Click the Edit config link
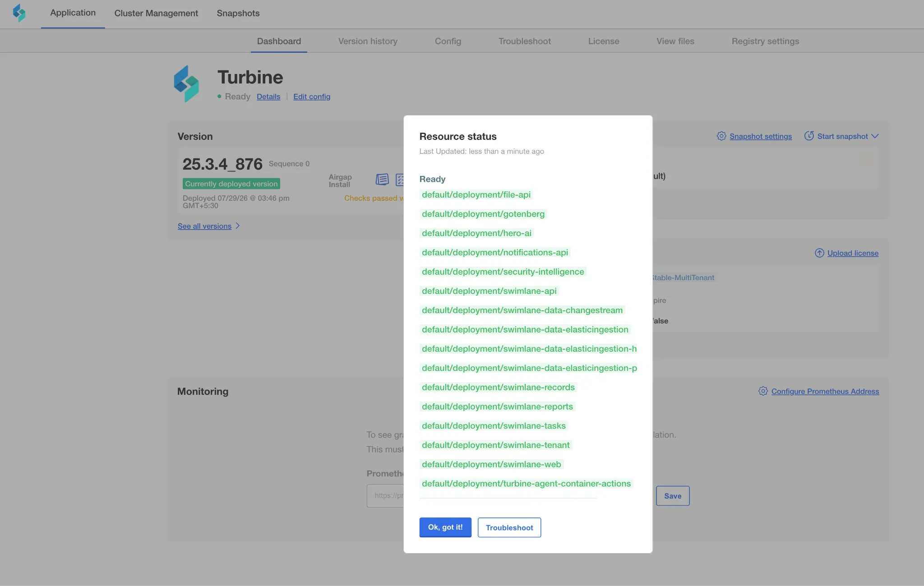 [x=312, y=97]
